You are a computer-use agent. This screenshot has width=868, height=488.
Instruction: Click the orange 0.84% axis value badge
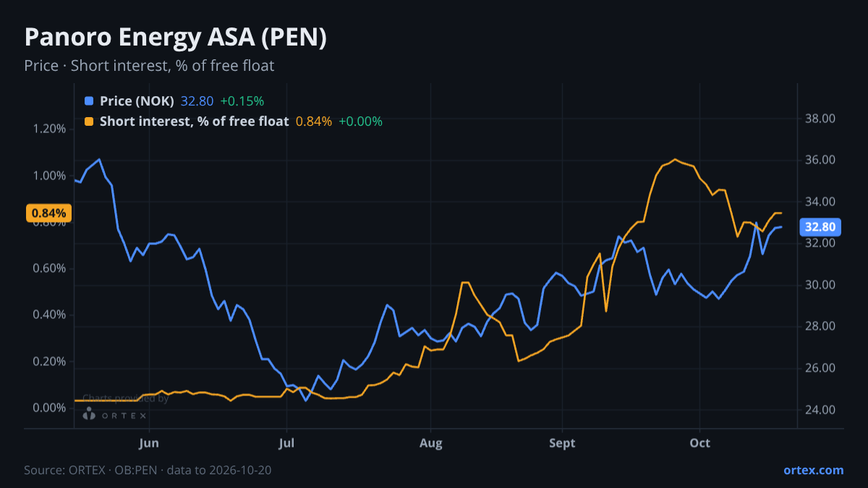point(50,213)
